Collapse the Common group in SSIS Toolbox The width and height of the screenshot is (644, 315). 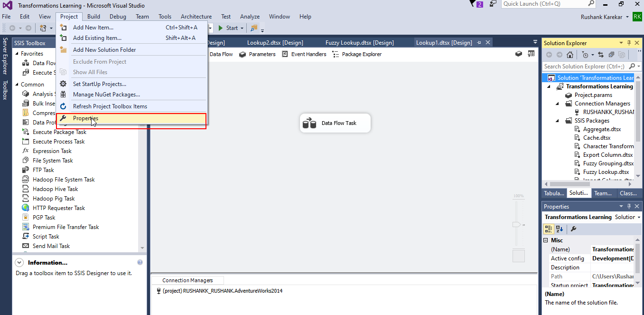[17, 85]
